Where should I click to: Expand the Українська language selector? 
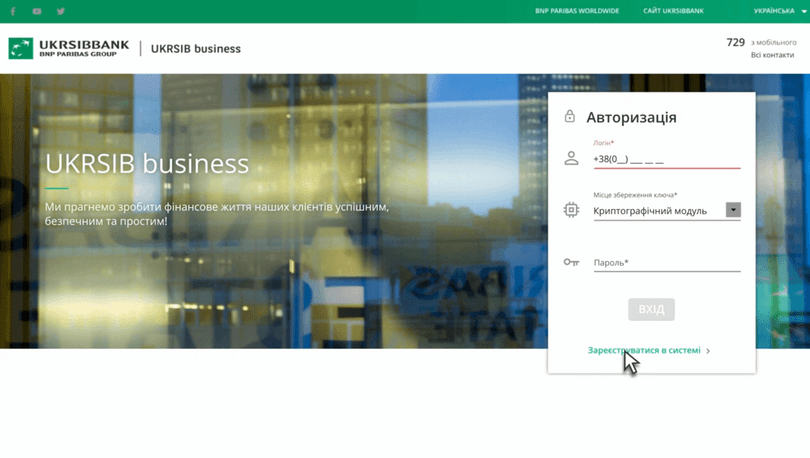coord(779,11)
